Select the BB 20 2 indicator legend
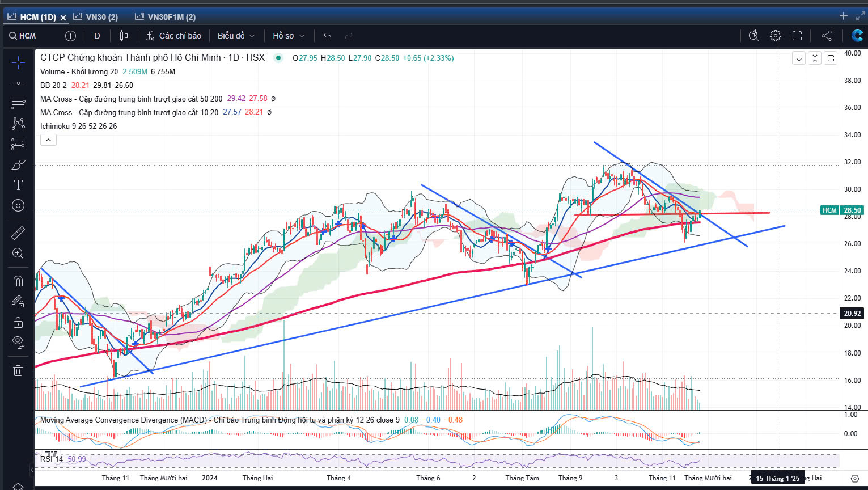 click(53, 85)
